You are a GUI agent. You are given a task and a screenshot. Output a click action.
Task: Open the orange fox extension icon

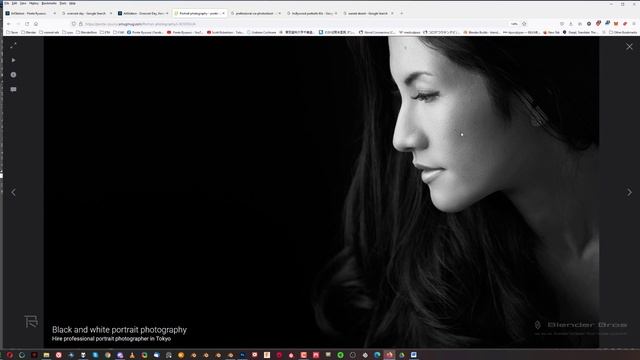tap(616, 24)
